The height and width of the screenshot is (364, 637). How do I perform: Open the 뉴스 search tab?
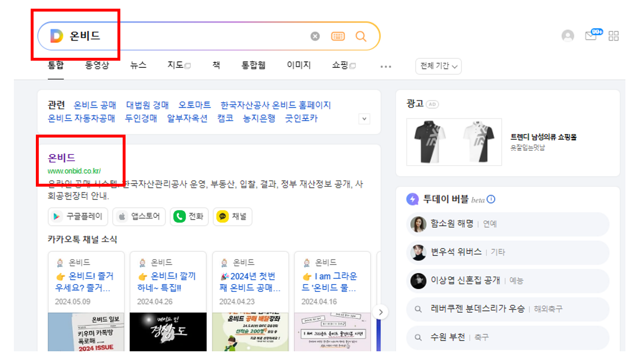(138, 65)
